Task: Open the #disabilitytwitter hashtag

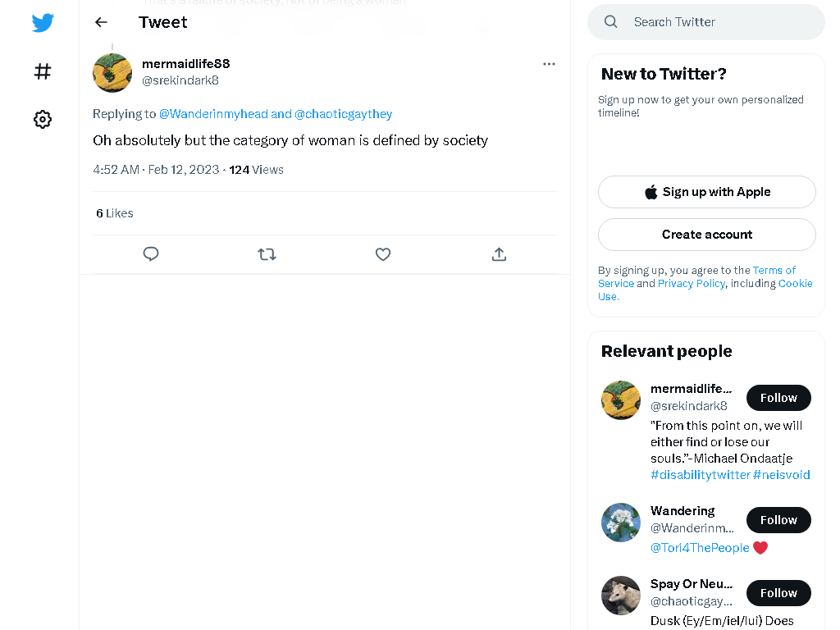Action: click(701, 475)
